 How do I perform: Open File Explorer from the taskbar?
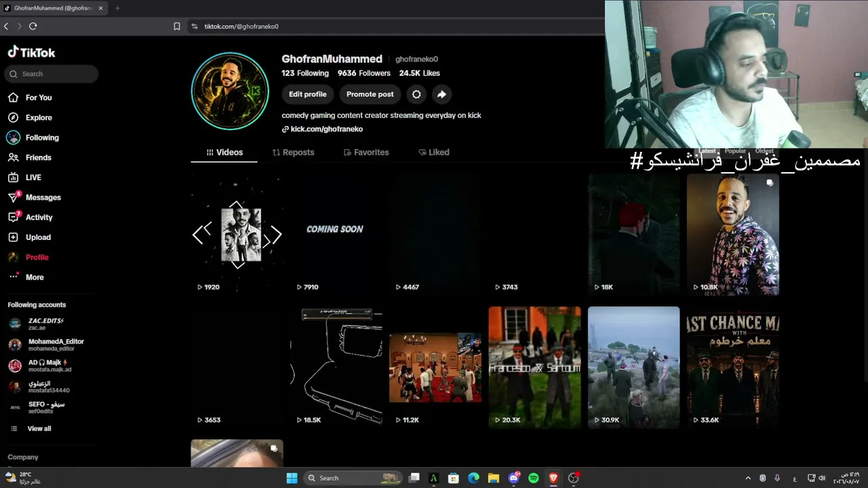(494, 478)
